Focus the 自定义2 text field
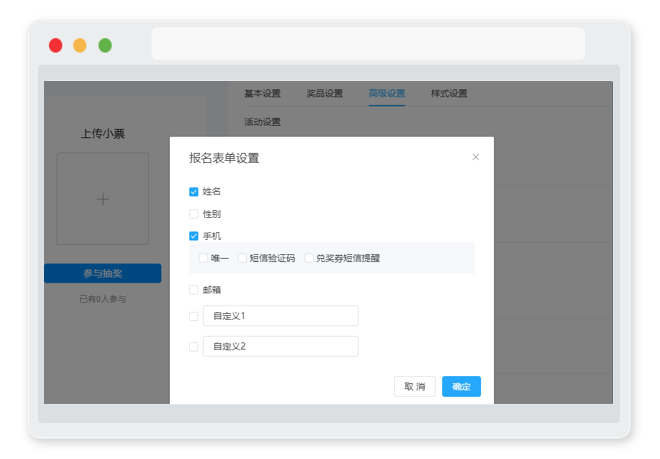Screen dimensions: 660x459 281,347
